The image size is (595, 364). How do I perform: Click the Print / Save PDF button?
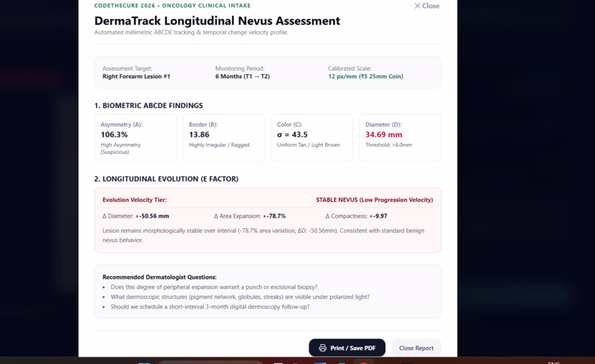[x=347, y=348]
